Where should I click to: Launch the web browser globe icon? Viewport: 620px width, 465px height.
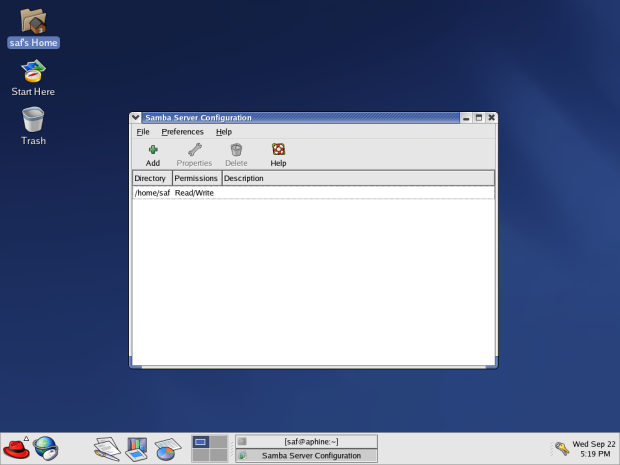(x=46, y=448)
